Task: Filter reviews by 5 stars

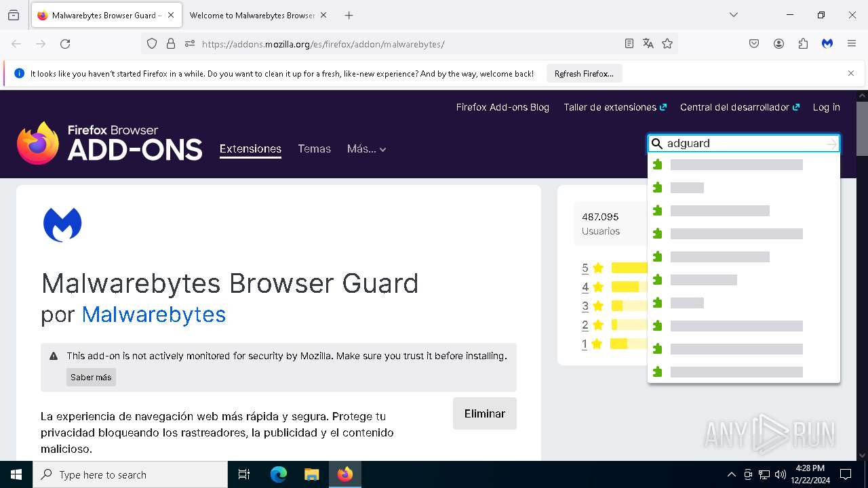Action: 585,268
